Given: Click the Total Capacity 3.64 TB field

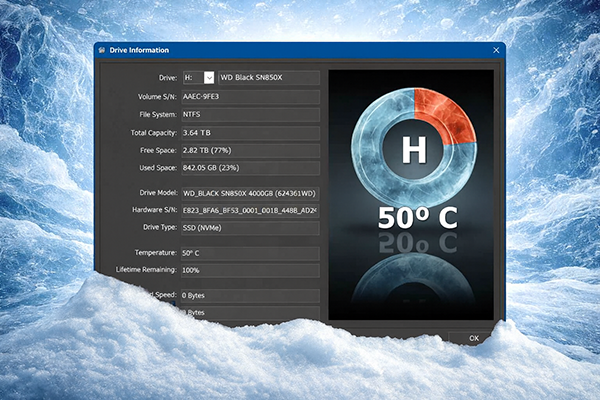Looking at the screenshot, I should [249, 132].
